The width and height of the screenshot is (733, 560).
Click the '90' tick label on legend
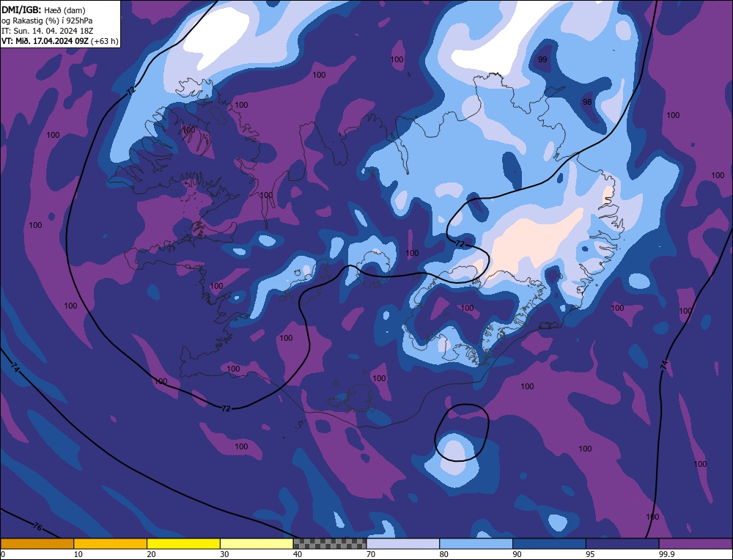point(517,554)
